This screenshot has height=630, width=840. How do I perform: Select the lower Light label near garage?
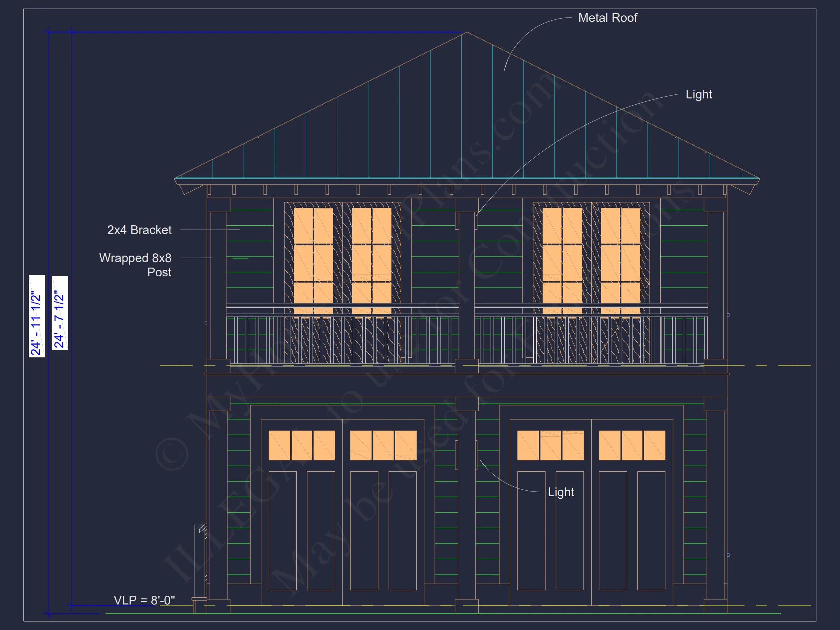[x=560, y=492]
